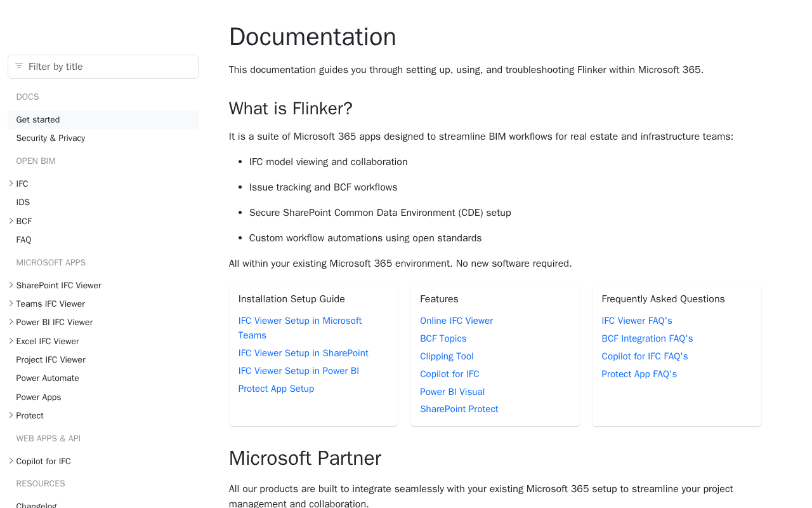This screenshot has width=812, height=508.
Task: Open the Power BI Visual link
Action: coord(452,392)
